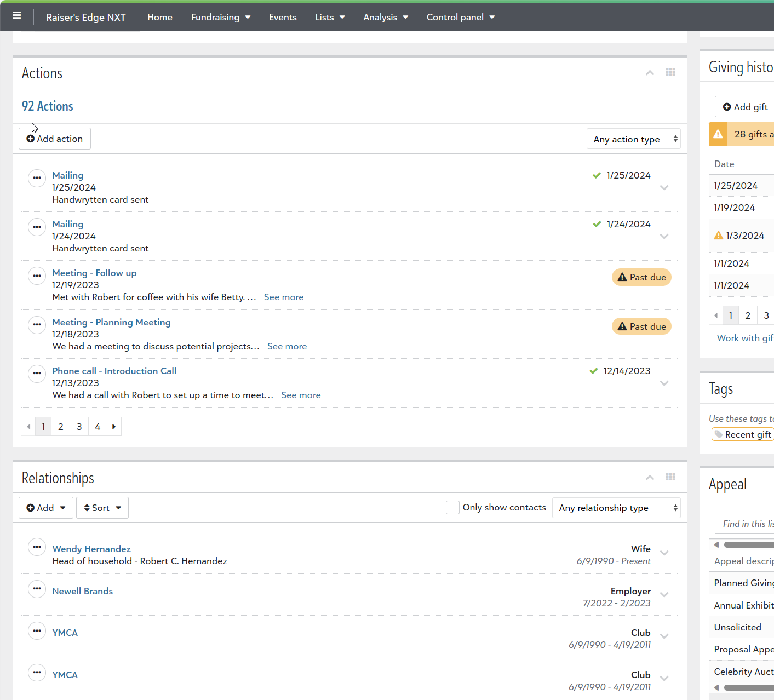Collapse the Actions section with caret icon

(x=650, y=73)
